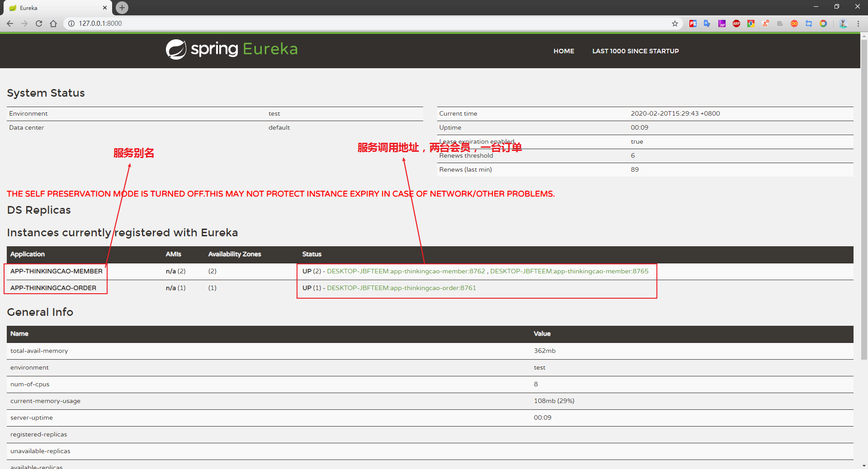Click the System Status heading

pyautogui.click(x=46, y=93)
